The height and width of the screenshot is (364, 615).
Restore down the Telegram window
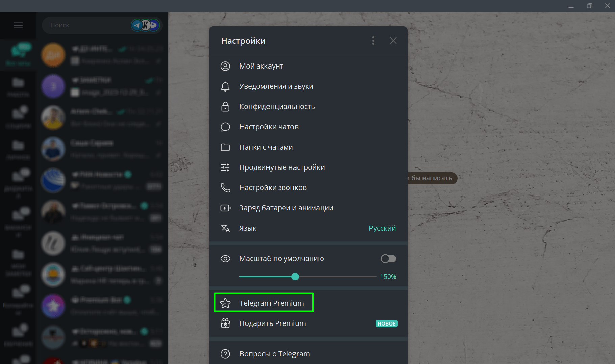[589, 6]
